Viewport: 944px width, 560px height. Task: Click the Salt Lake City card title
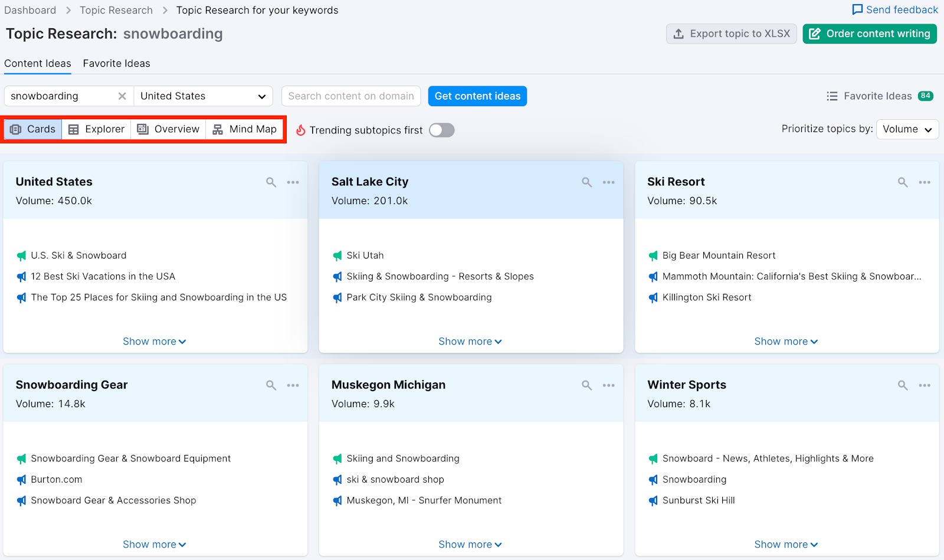click(370, 182)
